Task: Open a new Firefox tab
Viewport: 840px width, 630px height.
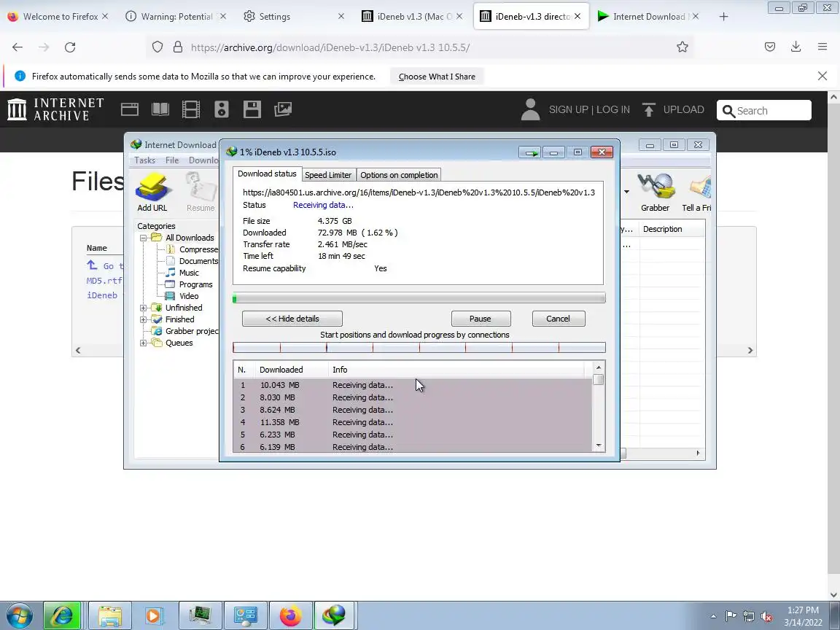Action: coord(724,17)
